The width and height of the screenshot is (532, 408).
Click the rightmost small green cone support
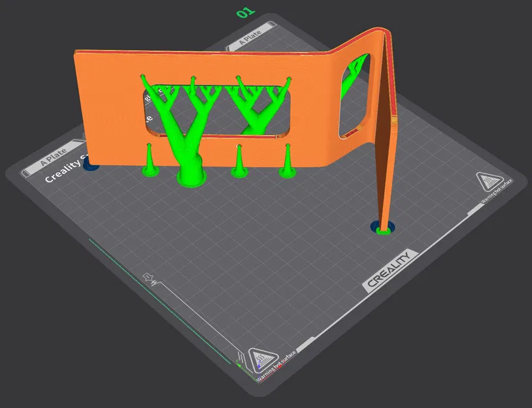288,161
